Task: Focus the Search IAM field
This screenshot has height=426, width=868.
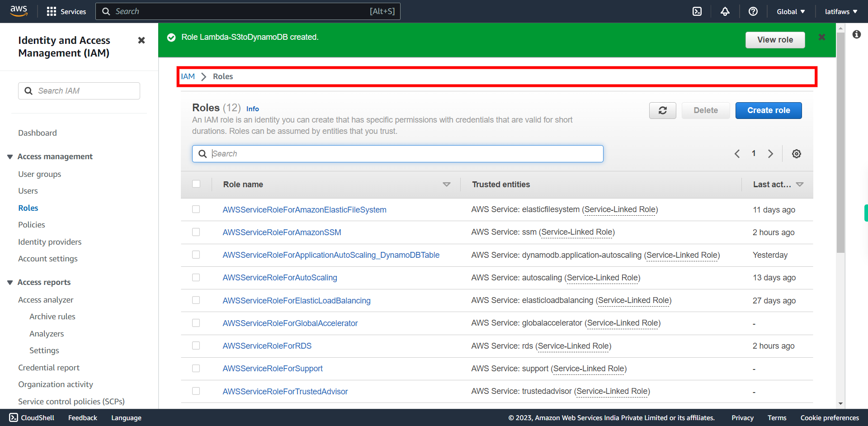Action: (x=79, y=91)
